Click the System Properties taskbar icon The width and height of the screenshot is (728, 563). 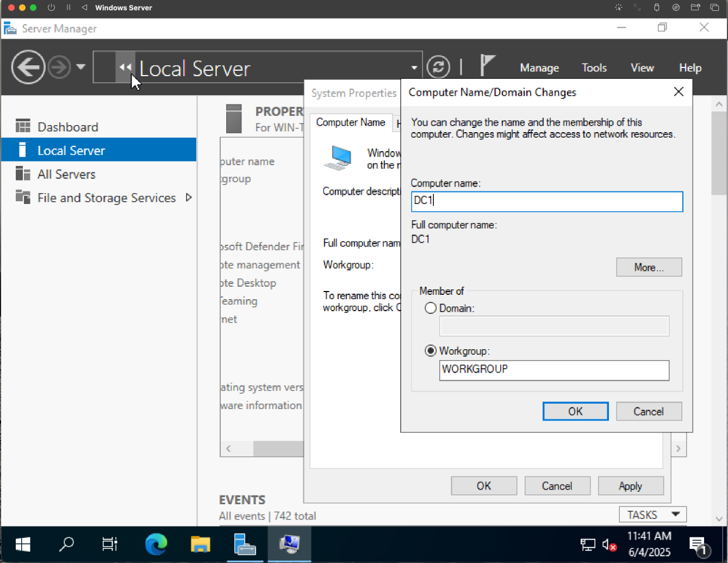point(289,544)
